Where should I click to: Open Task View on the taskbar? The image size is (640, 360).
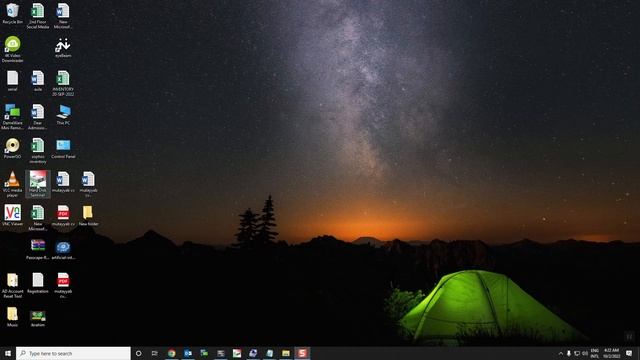click(x=155, y=353)
